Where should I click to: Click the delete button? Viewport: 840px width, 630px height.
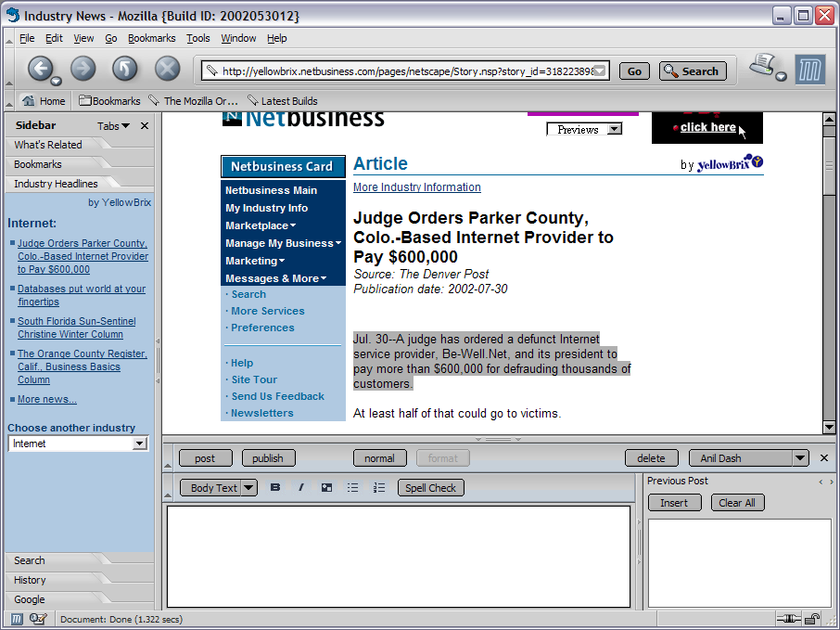(652, 458)
